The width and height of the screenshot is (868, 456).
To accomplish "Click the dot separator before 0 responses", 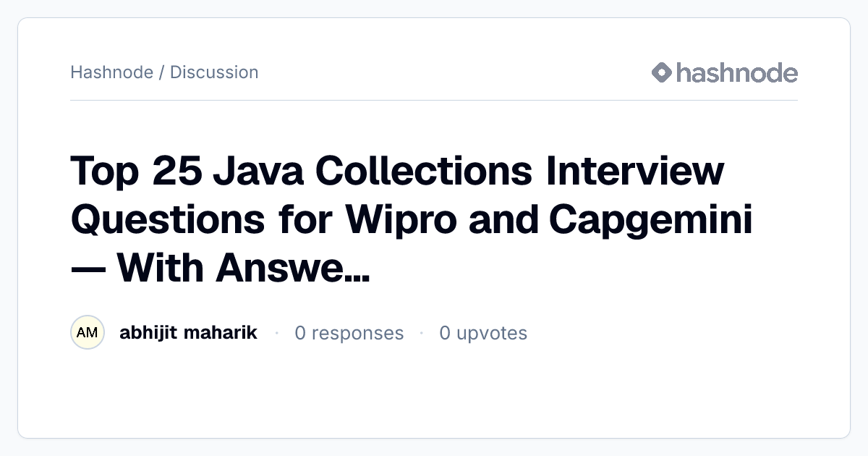I will (x=276, y=333).
